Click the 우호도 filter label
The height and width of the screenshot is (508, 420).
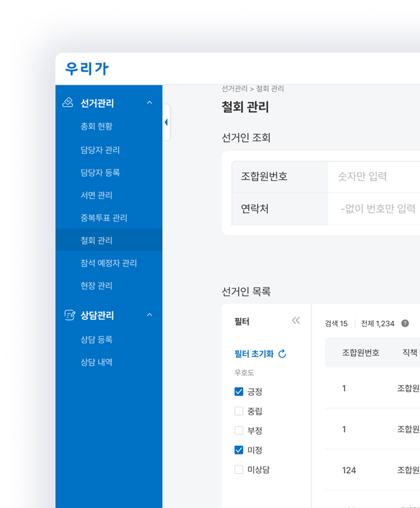(x=244, y=373)
